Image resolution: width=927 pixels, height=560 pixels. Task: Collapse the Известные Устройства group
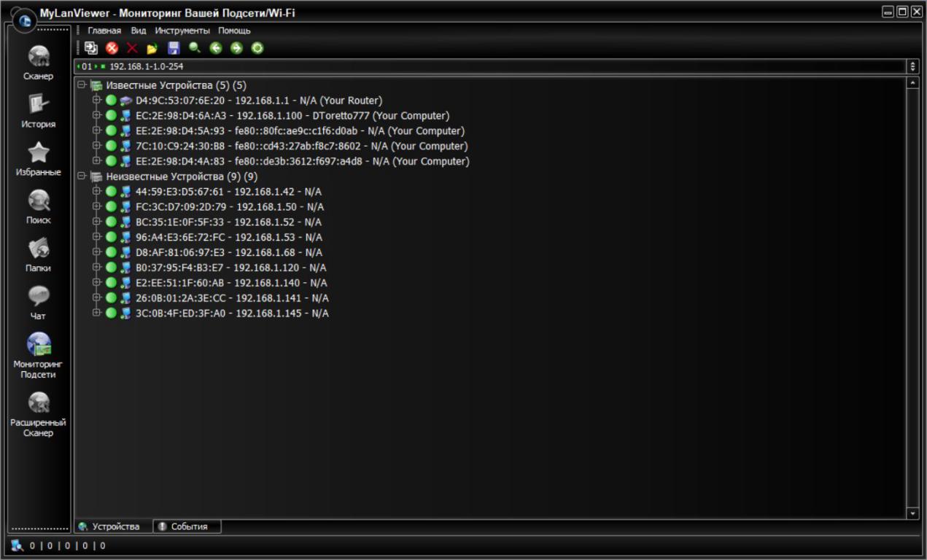[82, 85]
